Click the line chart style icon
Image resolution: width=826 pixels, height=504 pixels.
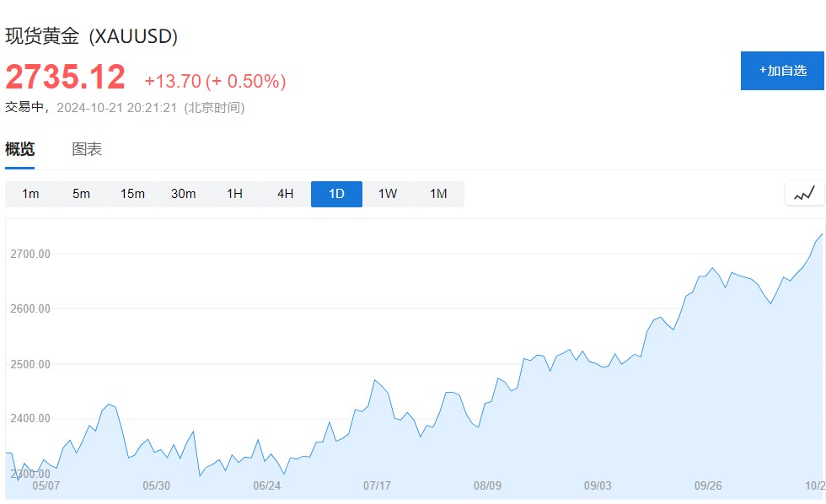point(804,194)
